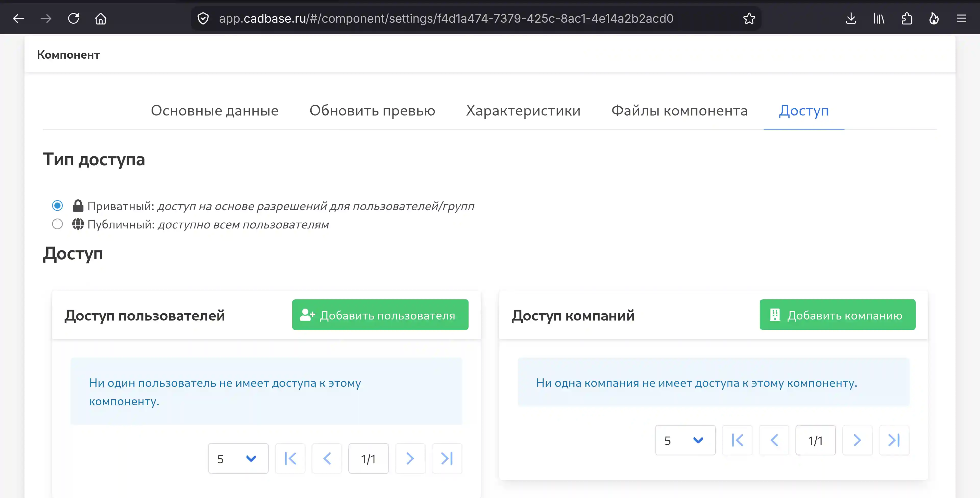
Task: Switch to the Основные данные tab
Action: tap(215, 111)
